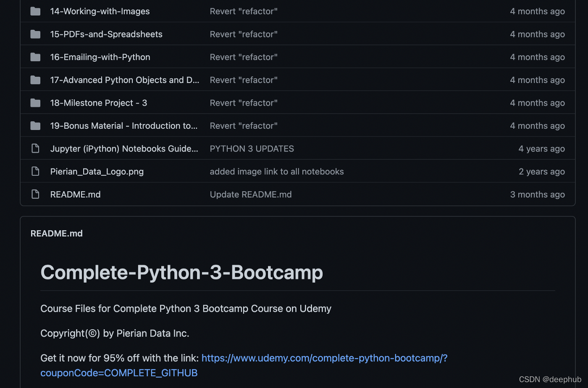Open the 17-Advanced Python Objects folder
588x388 pixels.
[125, 80]
